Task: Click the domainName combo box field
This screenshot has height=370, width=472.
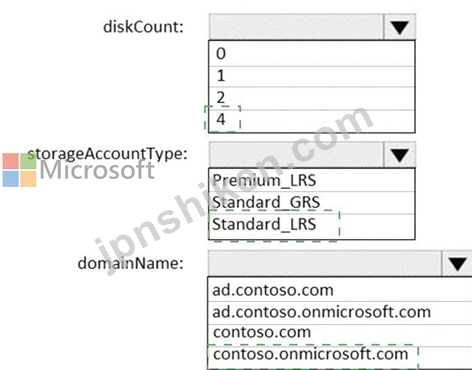Action: pyautogui.click(x=325, y=264)
